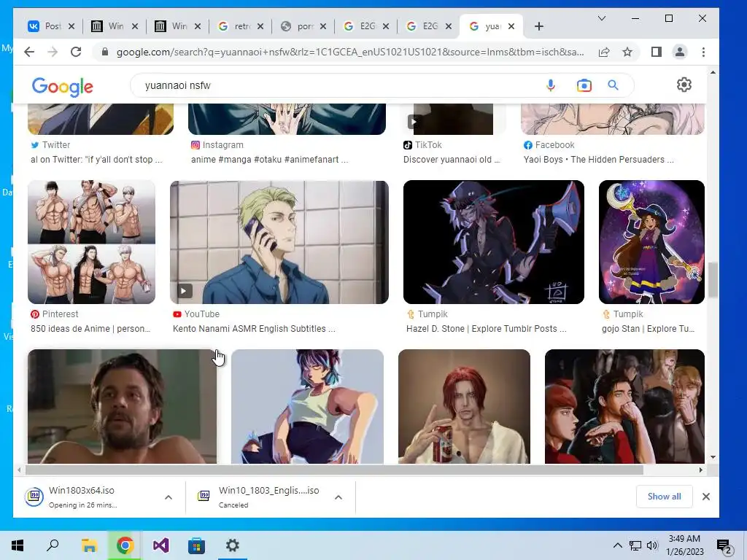Click horizontal scrollbar of the page
The width and height of the screenshot is (747, 560).
(x=334, y=470)
